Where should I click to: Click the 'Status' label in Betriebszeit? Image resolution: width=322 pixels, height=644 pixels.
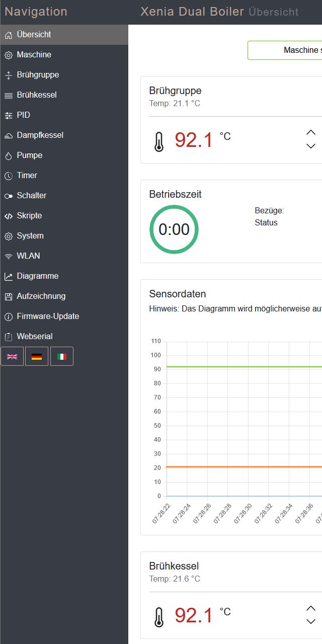pyautogui.click(x=266, y=223)
